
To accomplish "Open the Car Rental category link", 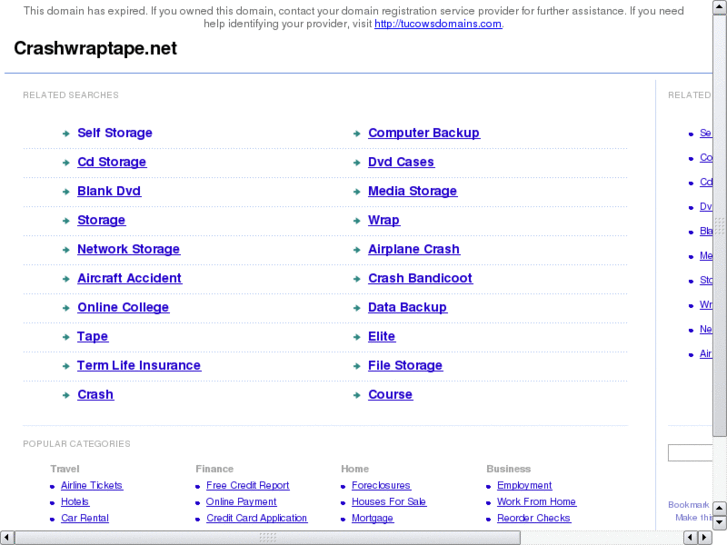I will 85,518.
